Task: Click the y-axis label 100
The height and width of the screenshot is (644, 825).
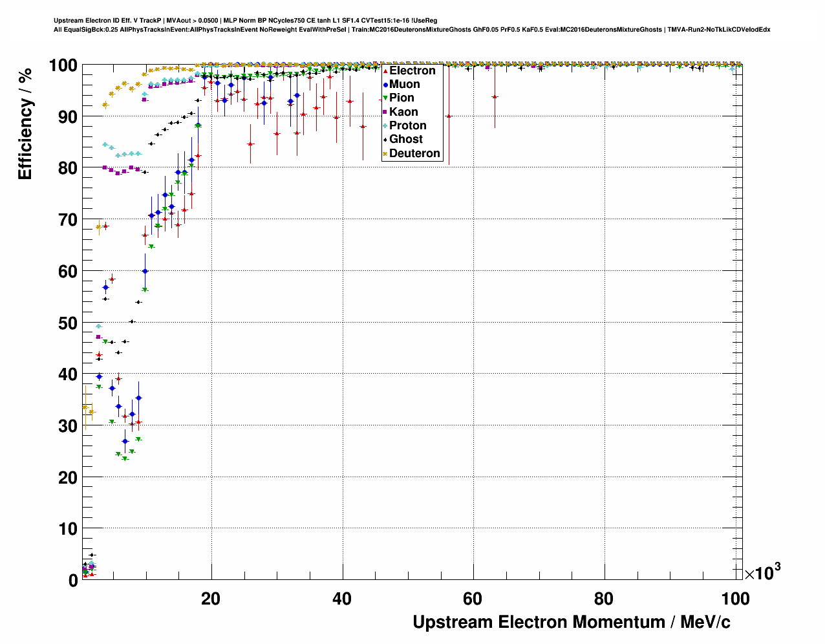Action: tap(63, 65)
